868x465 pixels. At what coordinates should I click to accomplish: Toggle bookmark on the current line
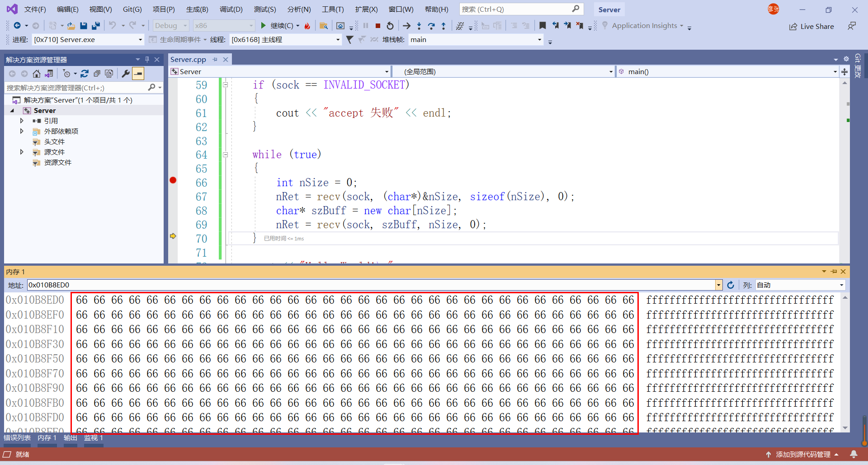pos(542,26)
